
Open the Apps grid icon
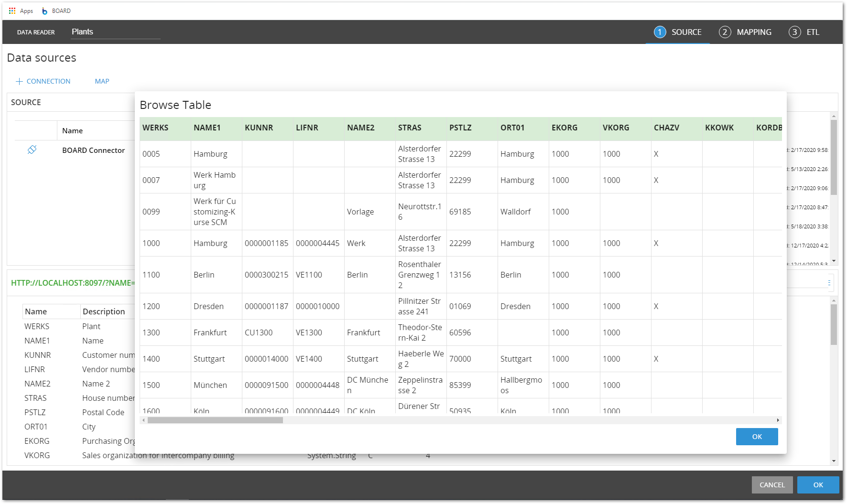[12, 11]
